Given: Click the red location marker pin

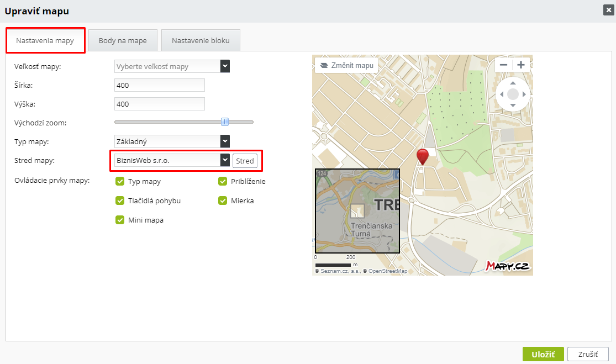Looking at the screenshot, I should (x=423, y=156).
